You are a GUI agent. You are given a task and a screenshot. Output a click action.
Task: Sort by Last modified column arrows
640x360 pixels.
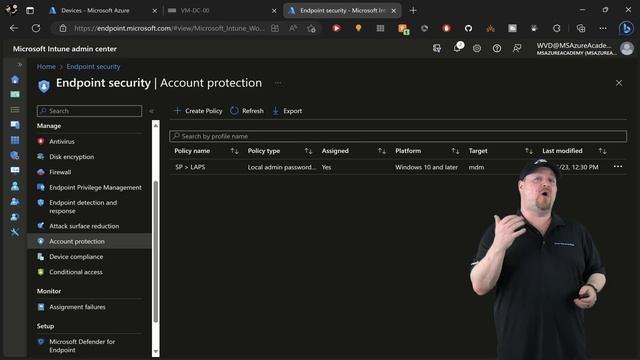click(602, 151)
